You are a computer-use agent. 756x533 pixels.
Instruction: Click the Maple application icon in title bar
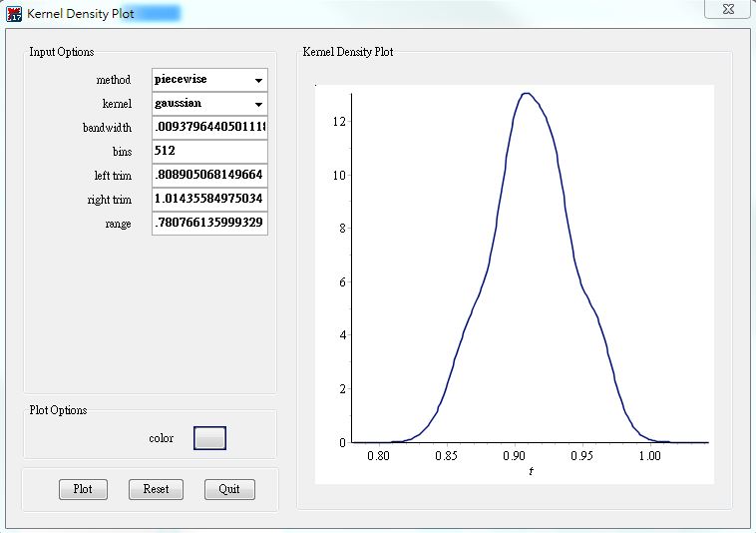[x=14, y=15]
